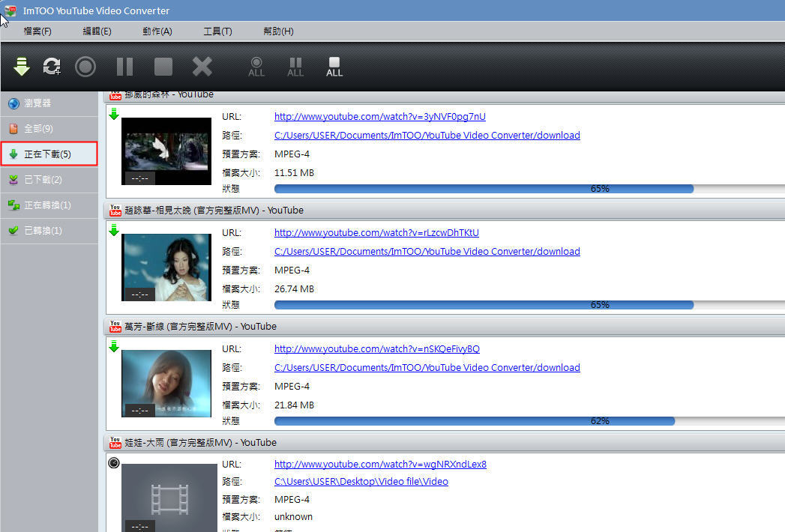Stop the selected task with square button

click(x=163, y=67)
